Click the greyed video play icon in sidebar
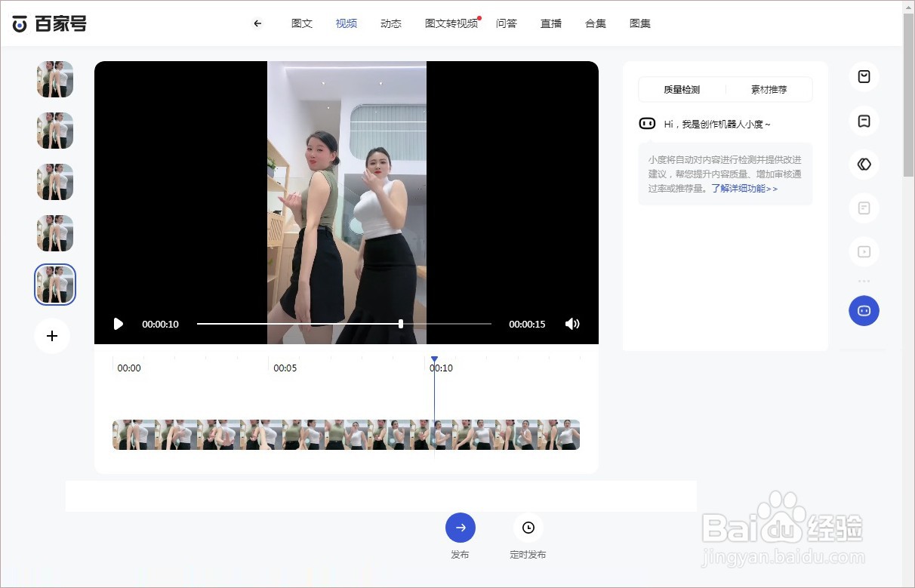The height and width of the screenshot is (588, 915). [x=864, y=252]
